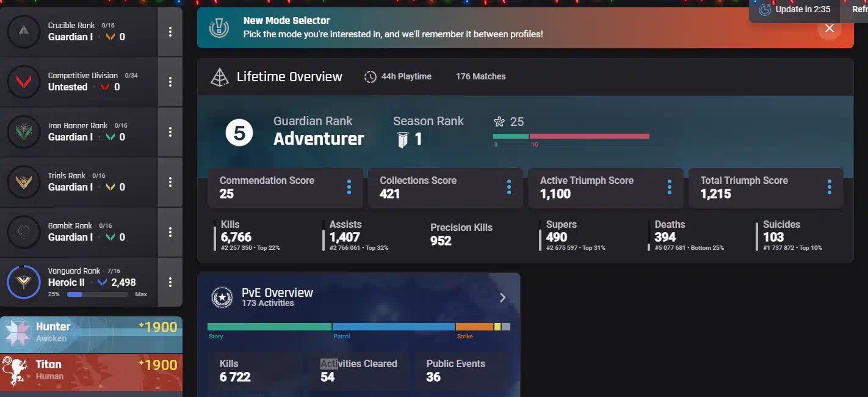Click the Guardian Rank 5 badge
This screenshot has width=868, height=397.
[239, 133]
